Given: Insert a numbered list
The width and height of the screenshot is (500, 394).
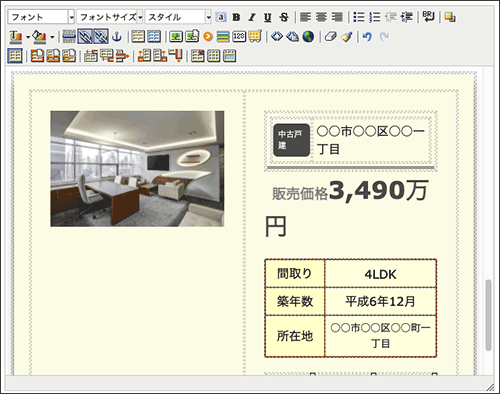Looking at the screenshot, I should pos(375,17).
